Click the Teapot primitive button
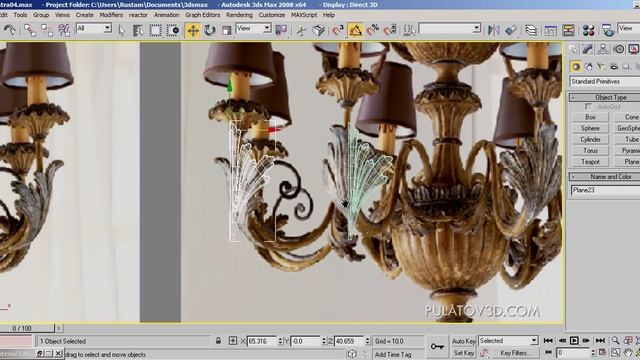Viewport: 640px width, 360px height. 590,162
